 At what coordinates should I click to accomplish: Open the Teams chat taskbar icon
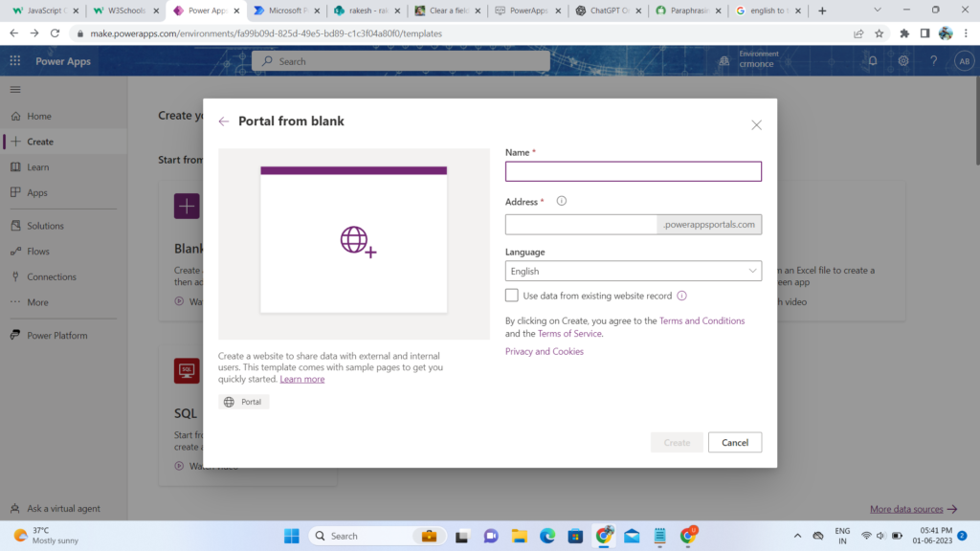(x=491, y=536)
